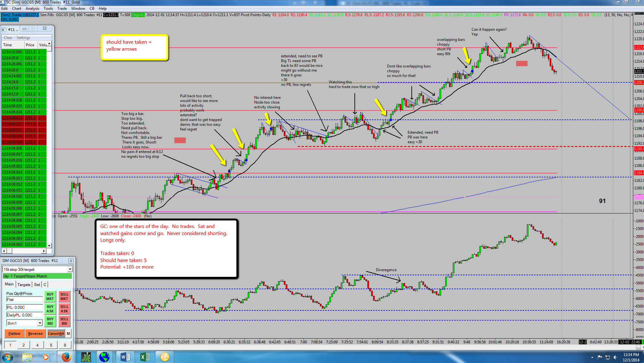The image size is (644, 363).
Task: Click the M button beside CancelAll
Action: [x=68, y=334]
